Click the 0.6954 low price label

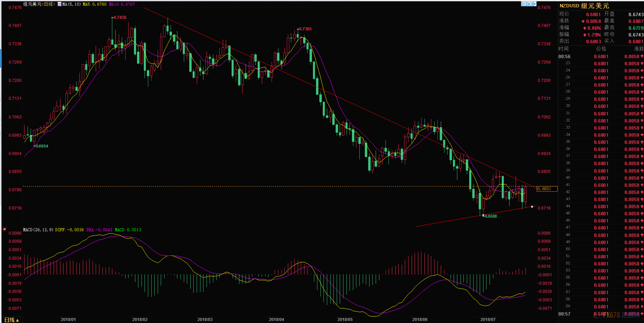point(42,146)
